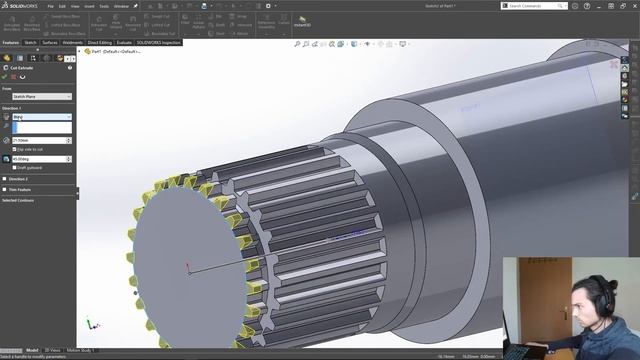
Task: Open From Sketch Plane dropdown
Action: [42, 97]
